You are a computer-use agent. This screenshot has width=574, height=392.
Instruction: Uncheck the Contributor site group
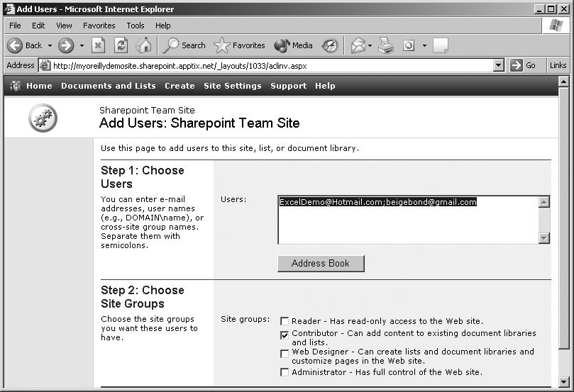[x=285, y=335]
